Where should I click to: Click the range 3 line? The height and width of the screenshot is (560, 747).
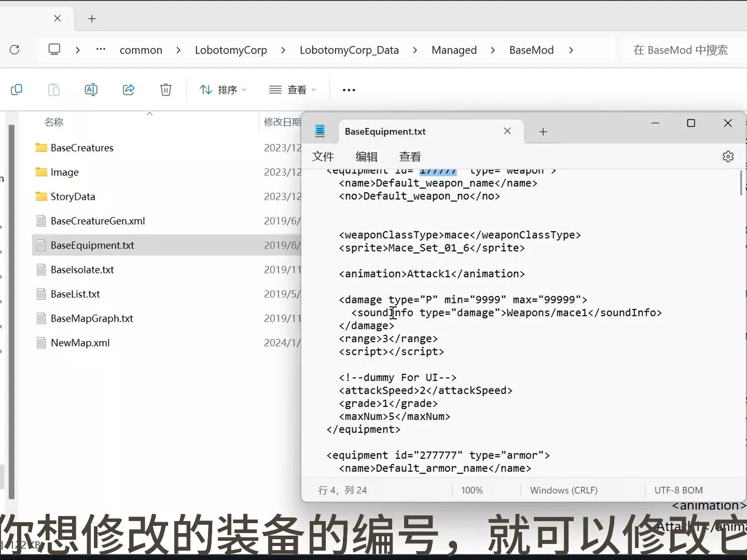click(389, 339)
